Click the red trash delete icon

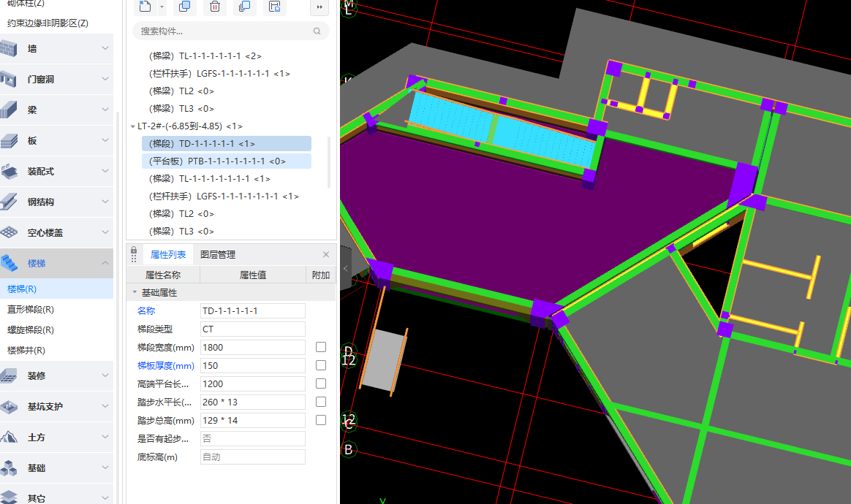[x=214, y=7]
